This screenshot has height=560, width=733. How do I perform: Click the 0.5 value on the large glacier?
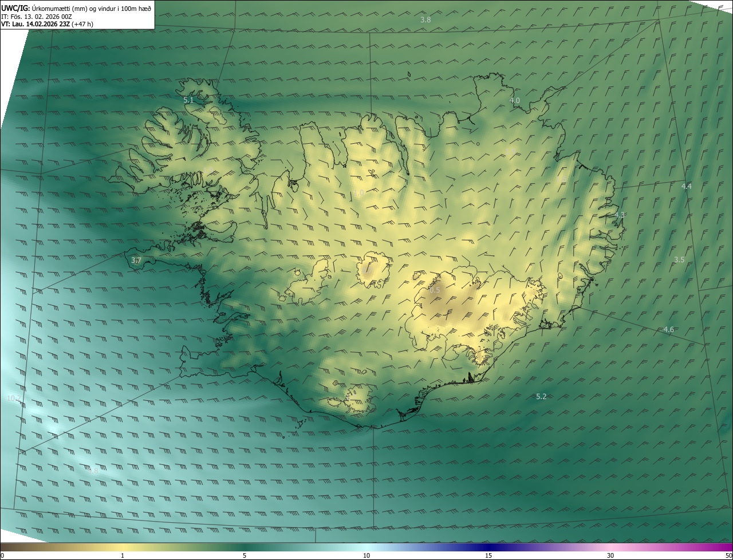click(435, 290)
